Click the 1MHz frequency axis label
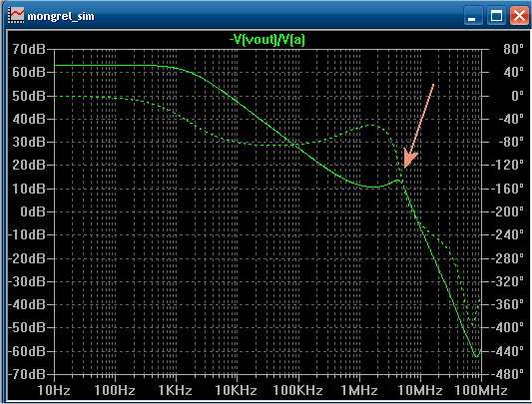 [x=359, y=390]
